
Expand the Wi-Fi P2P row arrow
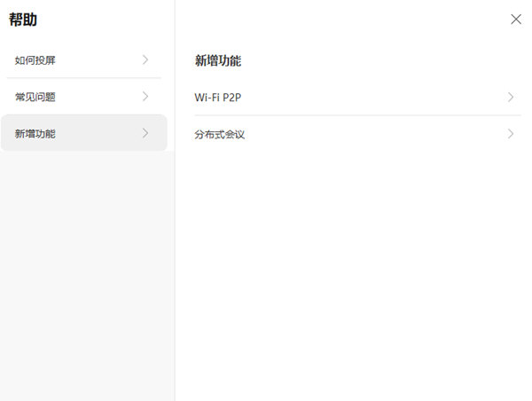coord(511,98)
